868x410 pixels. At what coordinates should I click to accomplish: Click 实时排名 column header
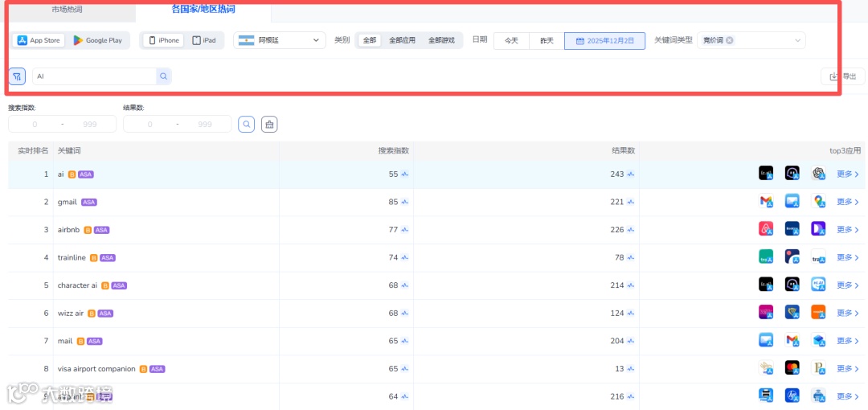[x=33, y=150]
